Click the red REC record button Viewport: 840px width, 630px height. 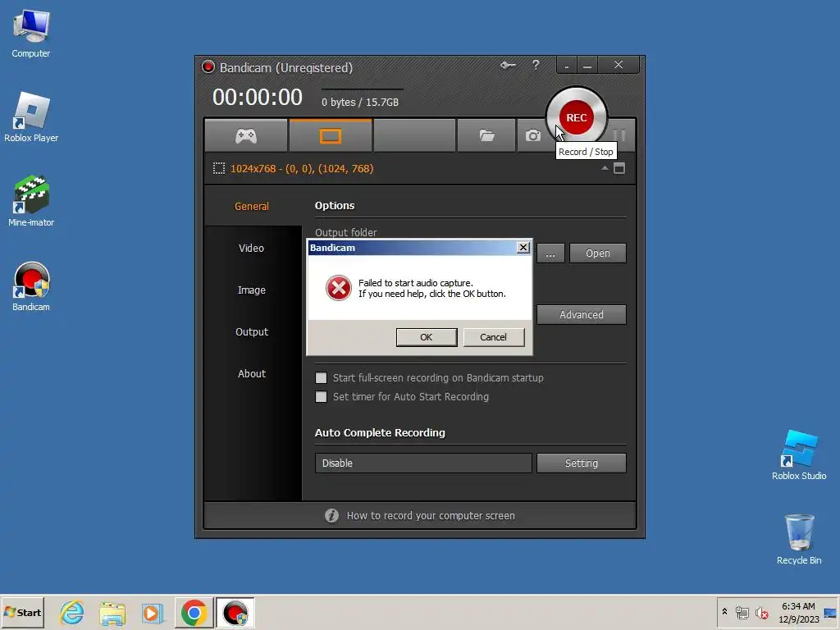coord(577,117)
